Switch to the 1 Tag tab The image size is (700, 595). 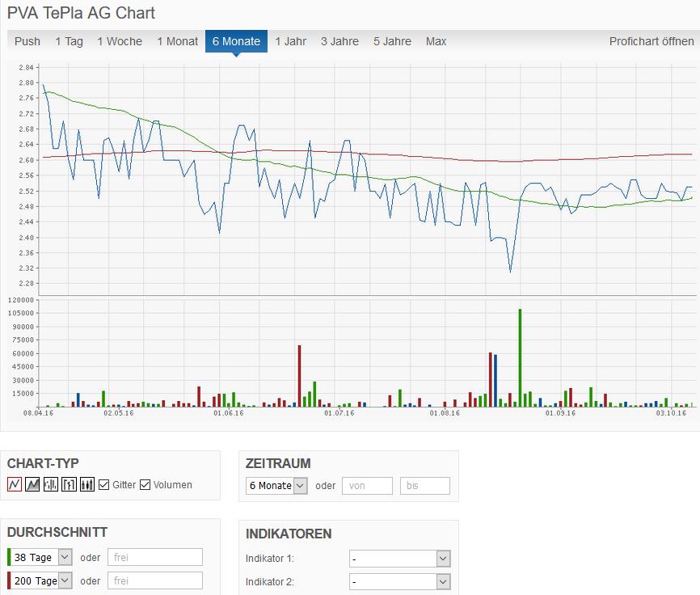pos(70,41)
